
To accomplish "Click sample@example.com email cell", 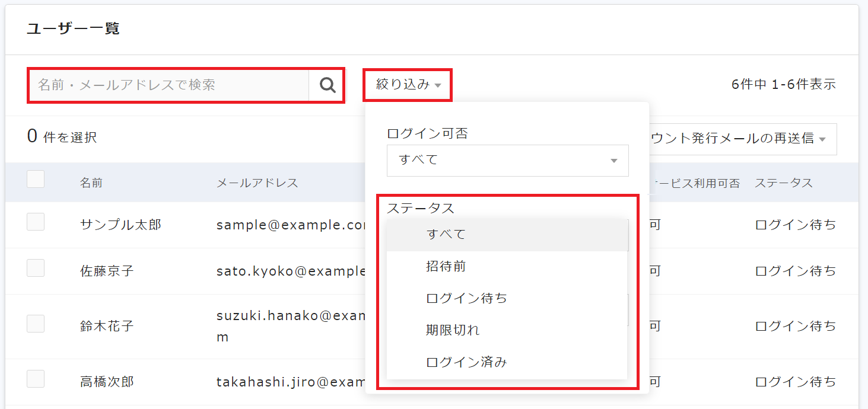I will (x=291, y=225).
